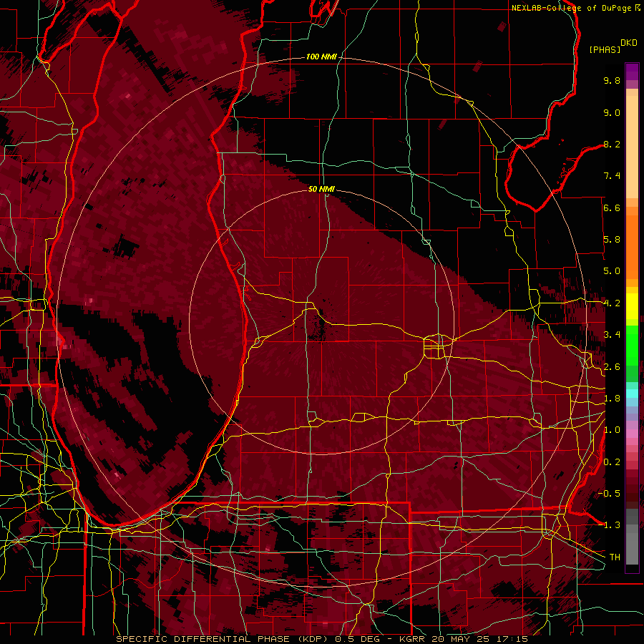Click the 7.4 scale value
Screen dimensions: 644x644
[612, 176]
